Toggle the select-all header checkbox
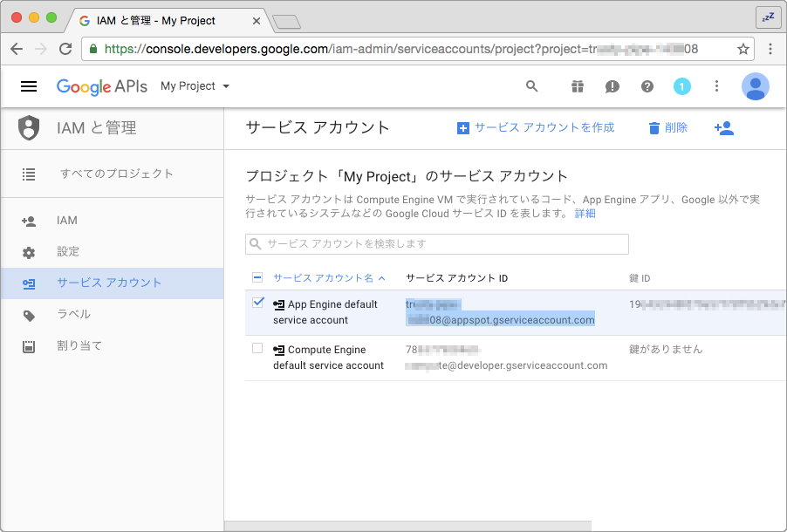Viewport: 787px width, 532px height. [257, 277]
